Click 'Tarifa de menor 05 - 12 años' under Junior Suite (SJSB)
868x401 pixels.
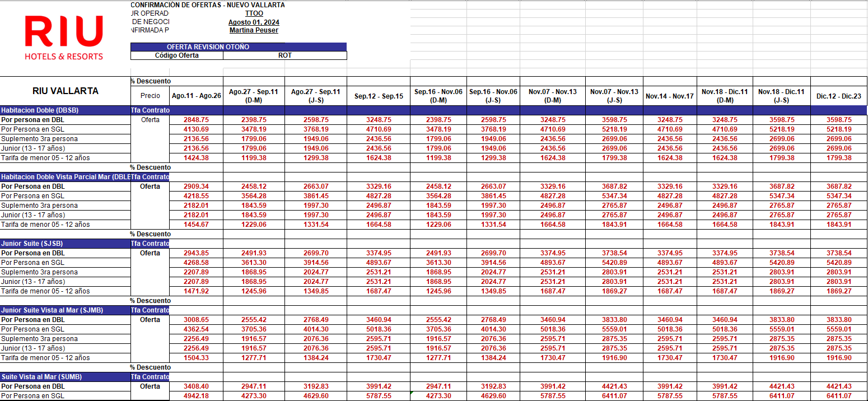(x=65, y=291)
